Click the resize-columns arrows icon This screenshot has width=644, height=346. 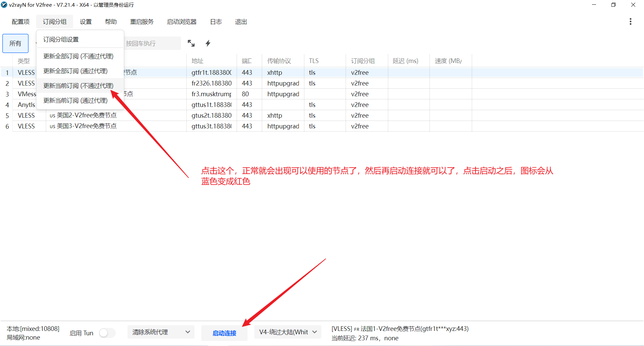[x=191, y=43]
